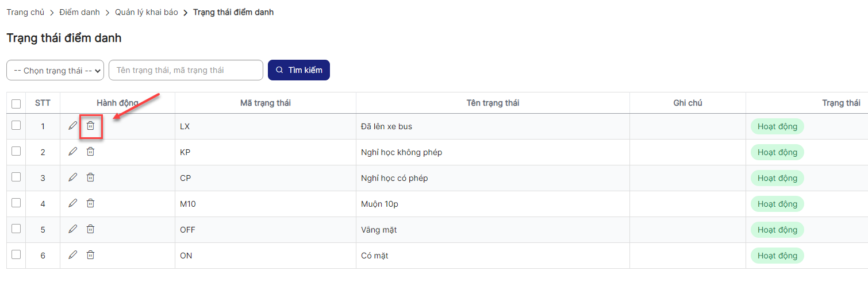Delete the LX status using trash icon
868x286 pixels.
click(90, 125)
